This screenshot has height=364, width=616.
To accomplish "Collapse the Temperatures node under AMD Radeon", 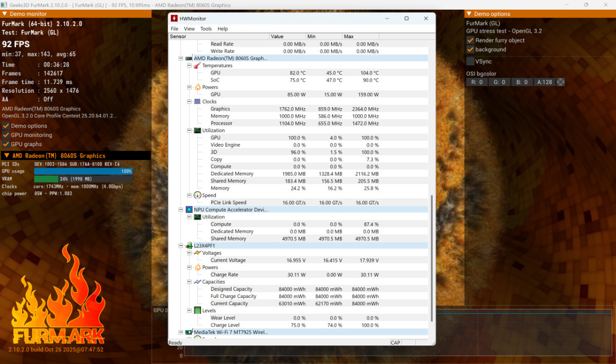I will click(189, 66).
